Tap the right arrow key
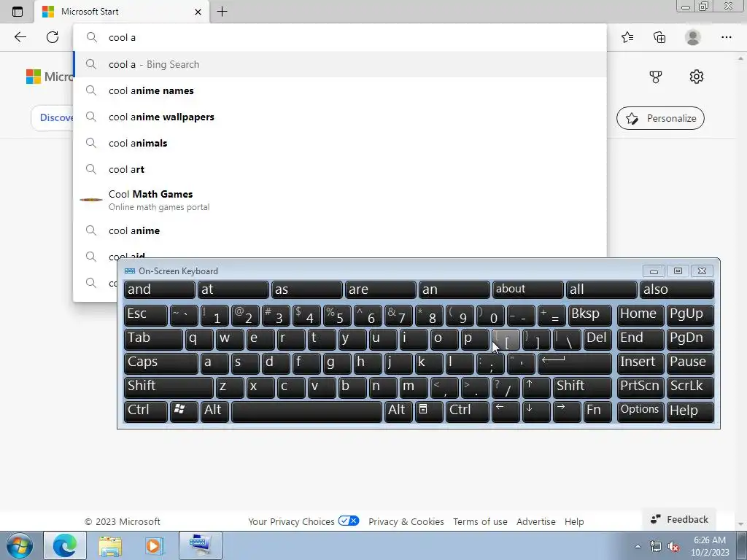The height and width of the screenshot is (560, 747). 566,411
